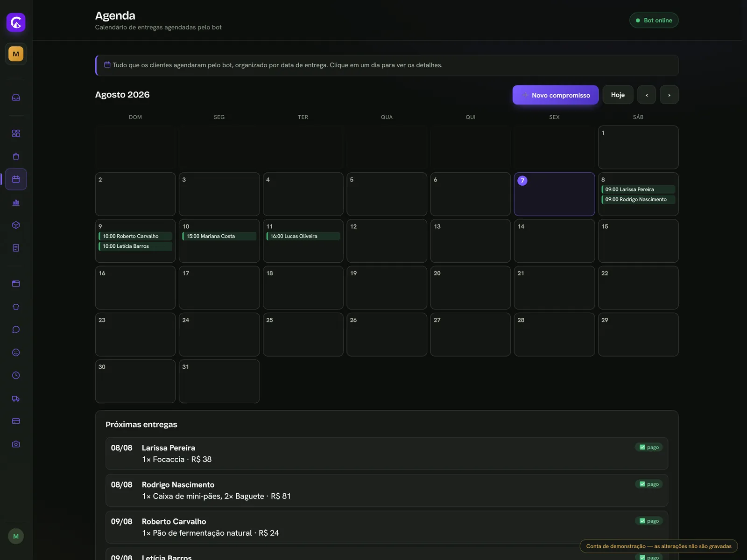Open the delivery truck icon

[16, 399]
